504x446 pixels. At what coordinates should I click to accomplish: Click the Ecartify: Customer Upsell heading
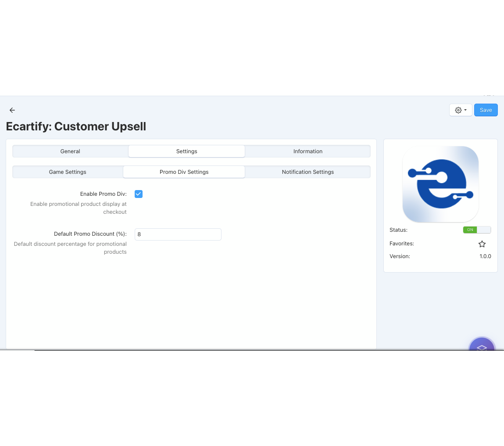point(76,126)
